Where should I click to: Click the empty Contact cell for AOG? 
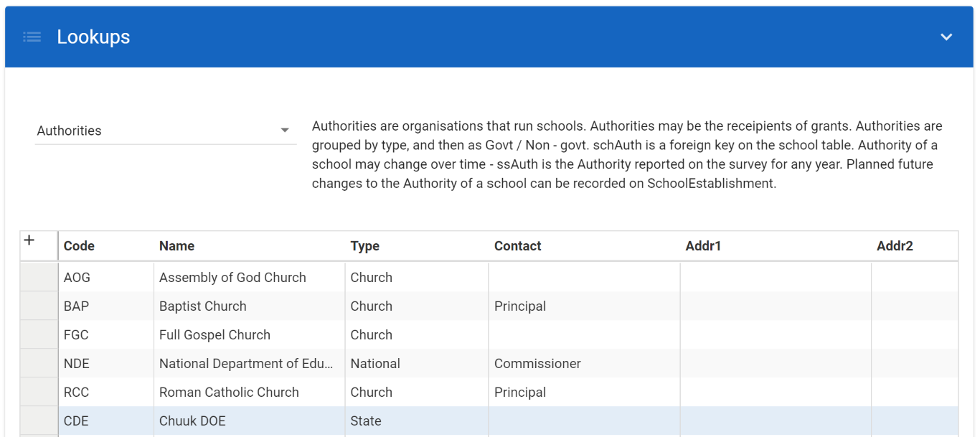click(583, 278)
